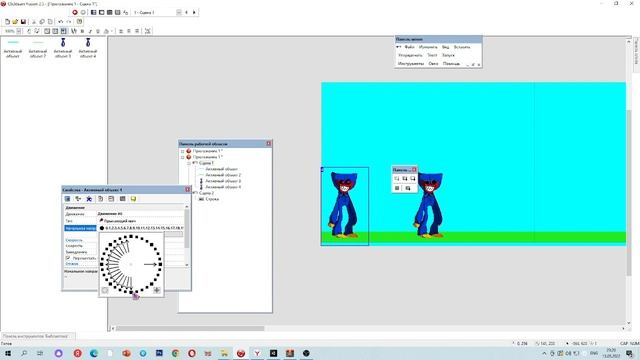Screen dimensions: 640x360
Task: Open the Помощь menu
Action: click(451, 64)
